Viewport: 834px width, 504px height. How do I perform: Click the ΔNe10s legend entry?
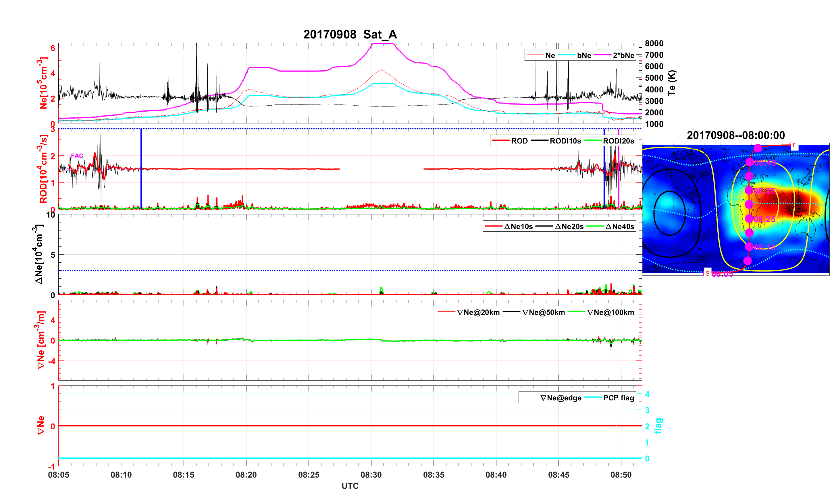(518, 226)
